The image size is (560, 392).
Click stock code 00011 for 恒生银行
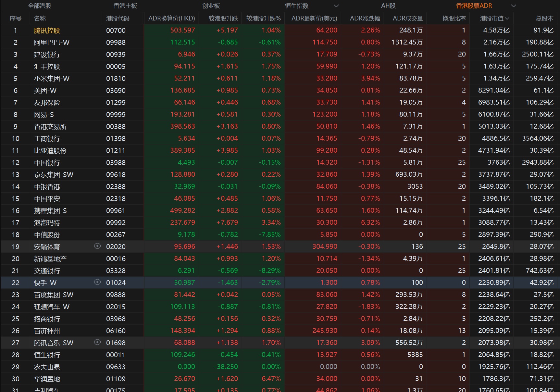(x=116, y=355)
